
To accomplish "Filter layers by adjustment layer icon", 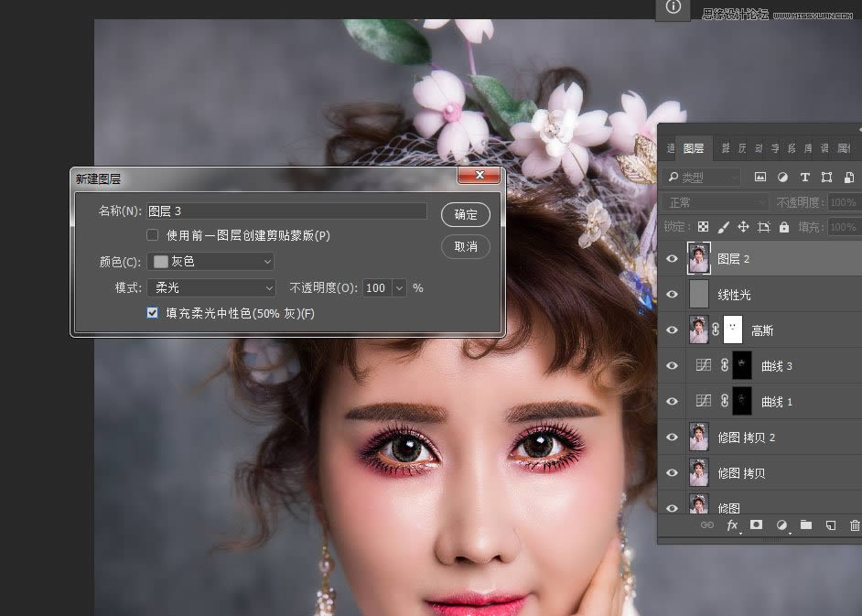I will click(782, 177).
